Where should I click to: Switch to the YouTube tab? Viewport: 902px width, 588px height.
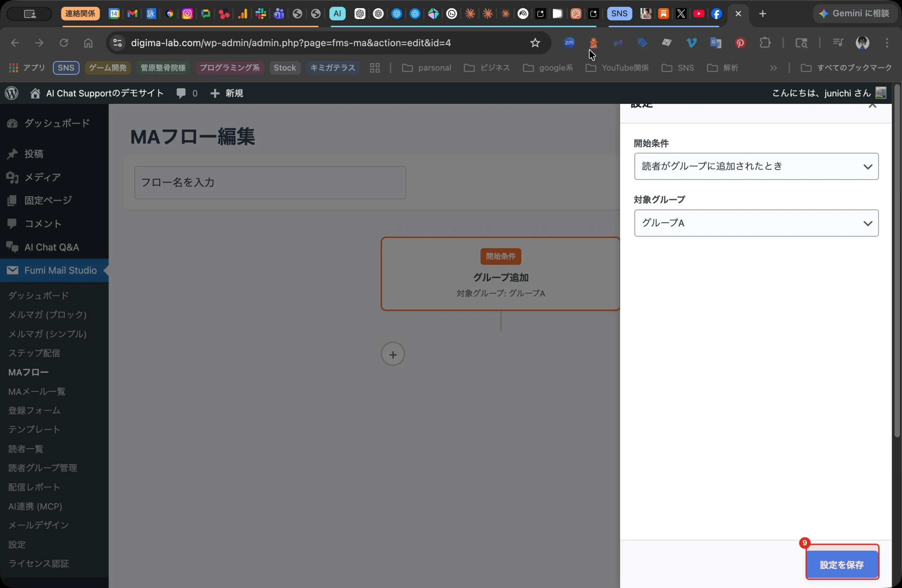(698, 14)
